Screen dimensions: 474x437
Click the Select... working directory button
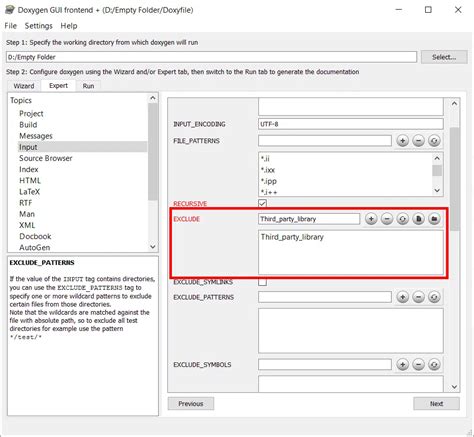click(x=444, y=57)
